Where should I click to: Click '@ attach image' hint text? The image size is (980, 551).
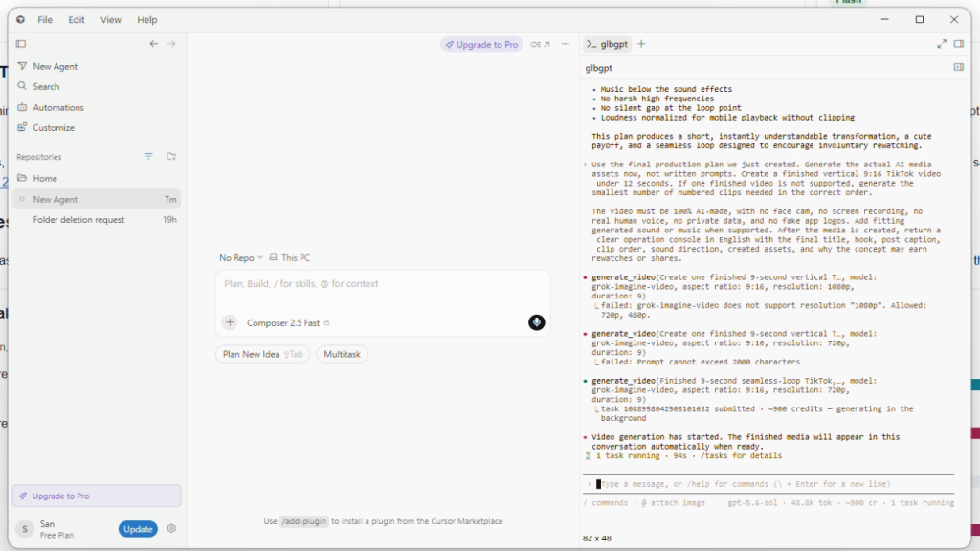tap(673, 503)
